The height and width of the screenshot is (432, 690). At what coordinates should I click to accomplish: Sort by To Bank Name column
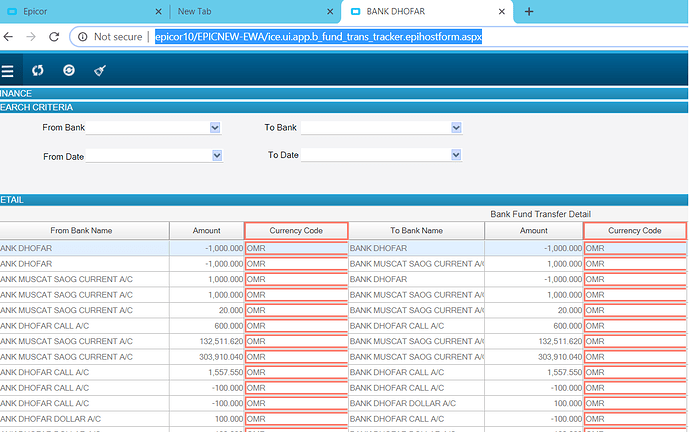tap(416, 231)
